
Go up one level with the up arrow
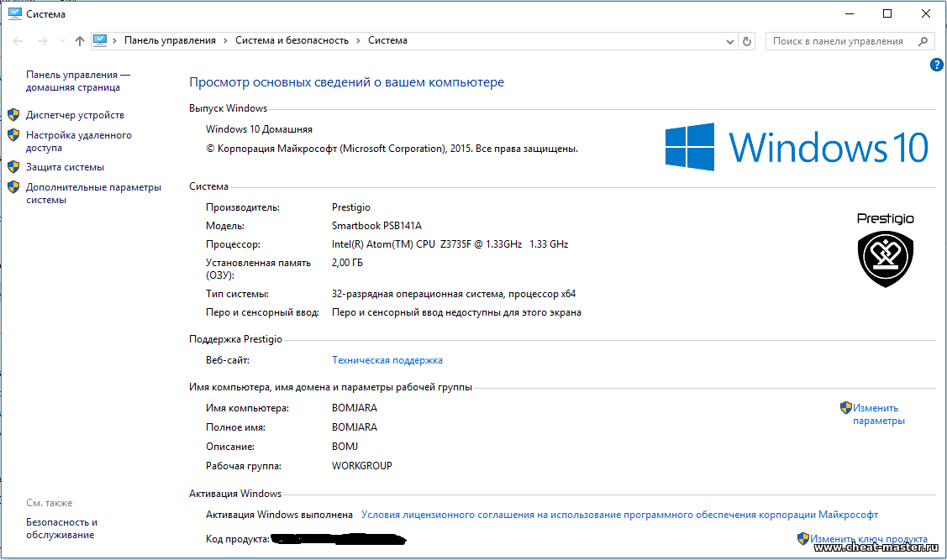point(80,41)
